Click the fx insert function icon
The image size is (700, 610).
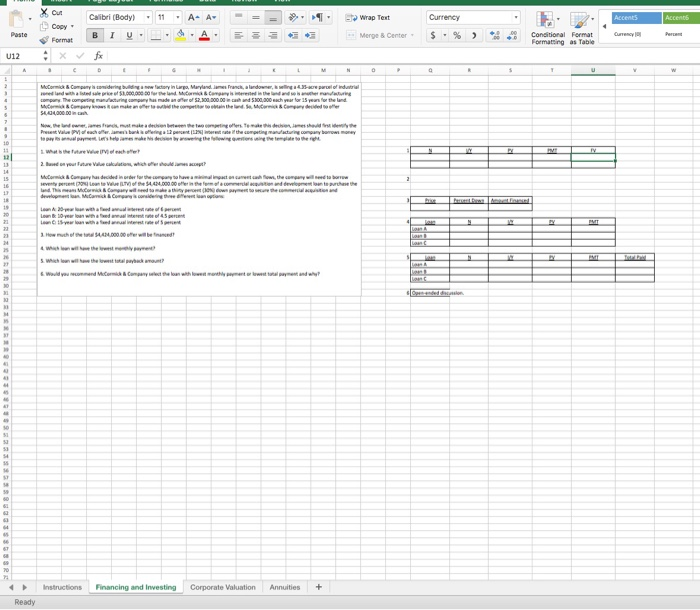99,56
